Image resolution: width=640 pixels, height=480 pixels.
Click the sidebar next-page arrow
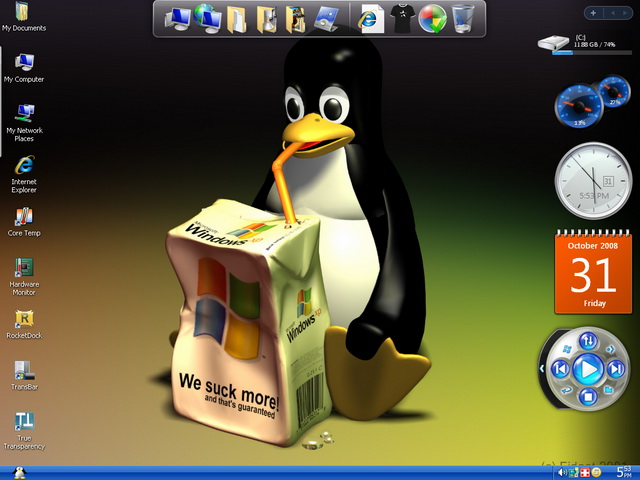(x=624, y=13)
